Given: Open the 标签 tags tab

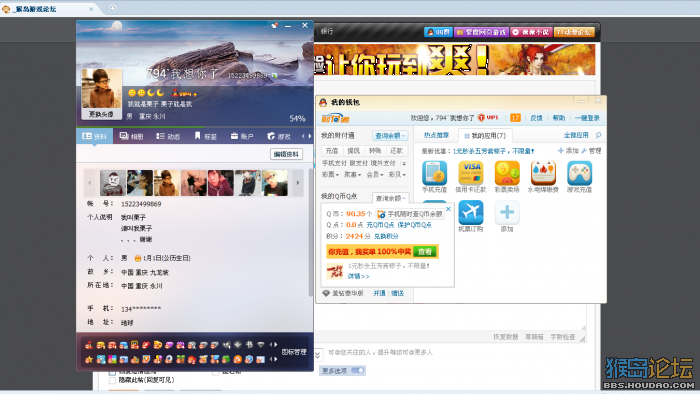Looking at the screenshot, I should [205, 136].
